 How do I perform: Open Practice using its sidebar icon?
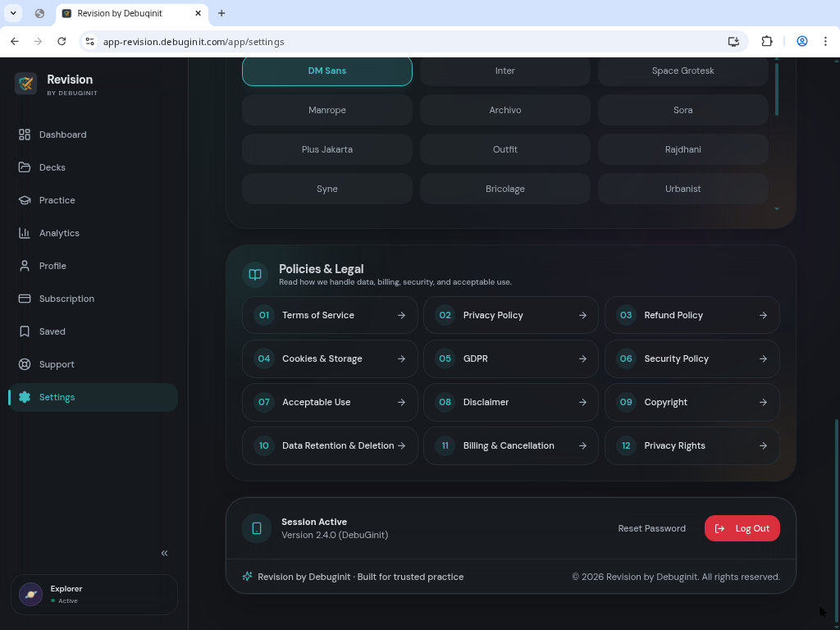[24, 200]
